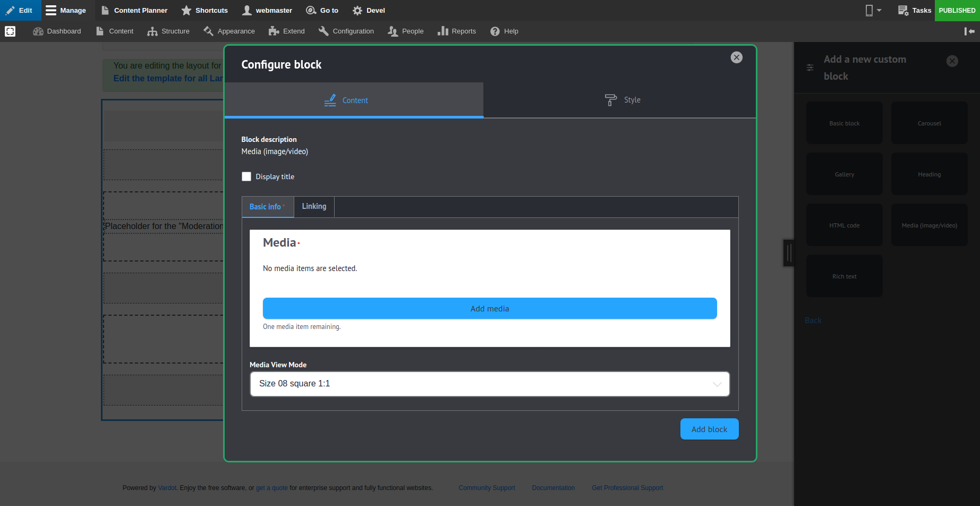Enable the Display title checkbox
This screenshot has height=506, width=980.
click(x=246, y=176)
